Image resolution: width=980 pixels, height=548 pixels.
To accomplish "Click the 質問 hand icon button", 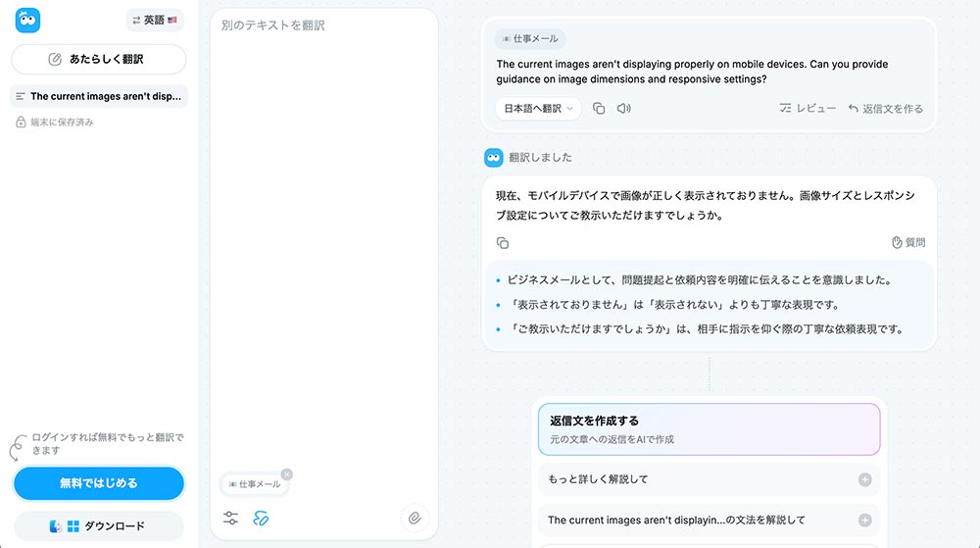I will [x=907, y=242].
